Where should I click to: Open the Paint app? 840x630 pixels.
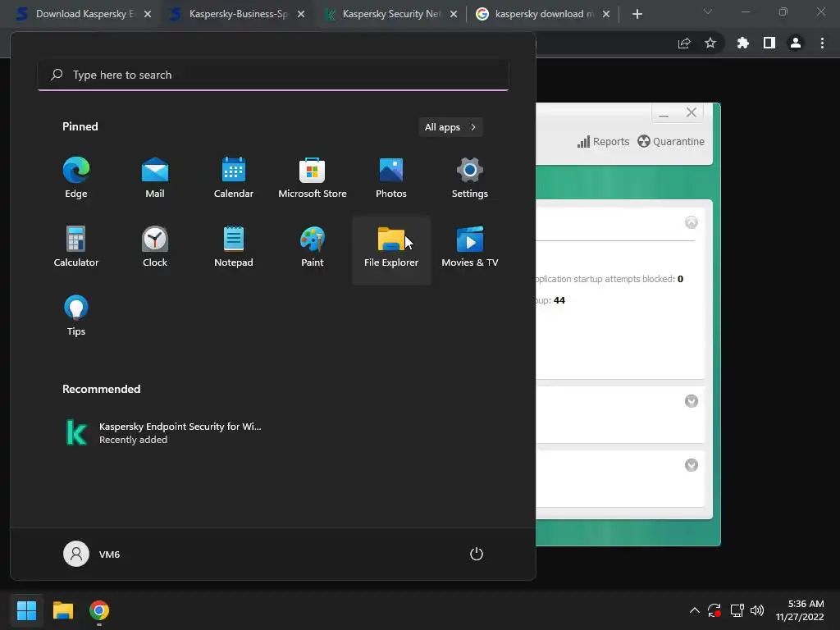(x=313, y=247)
